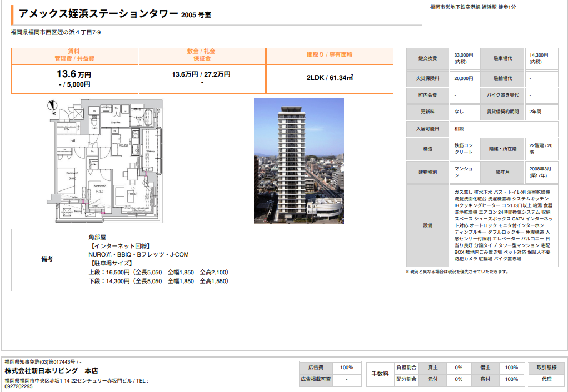This screenshot has height=392, width=568.
Task: Click the 鍵交換費 label cell
Action: (x=427, y=59)
